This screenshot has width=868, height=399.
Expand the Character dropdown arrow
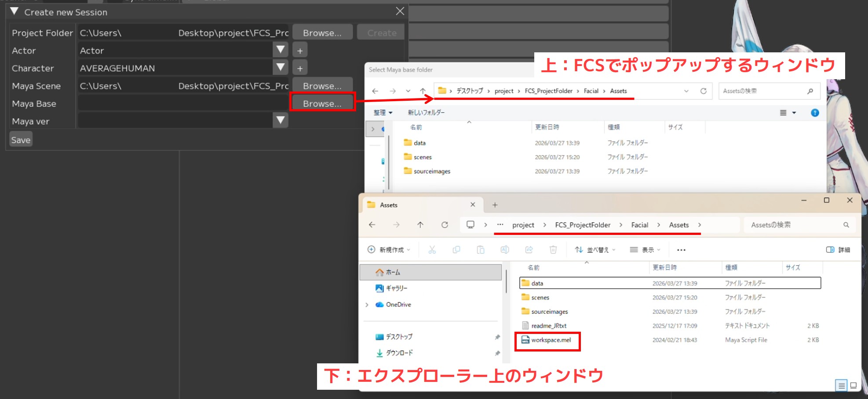click(280, 68)
